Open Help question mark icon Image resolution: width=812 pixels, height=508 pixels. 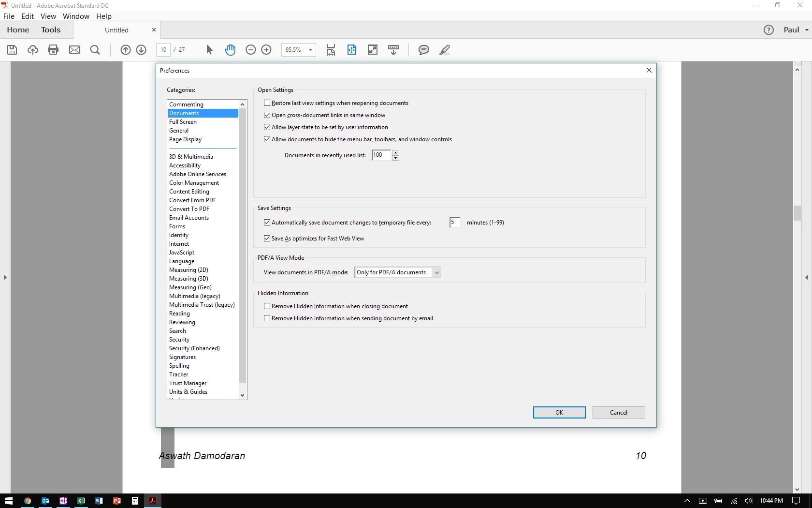point(768,30)
